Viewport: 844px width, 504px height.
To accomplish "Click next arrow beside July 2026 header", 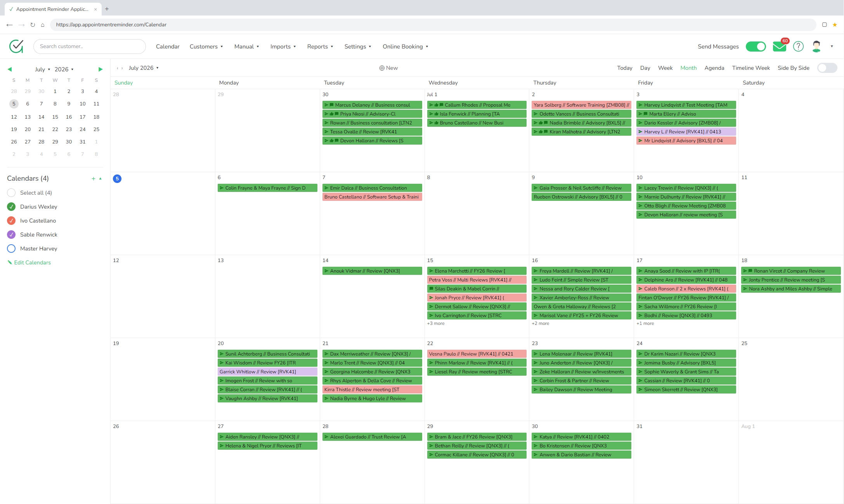I will point(122,68).
